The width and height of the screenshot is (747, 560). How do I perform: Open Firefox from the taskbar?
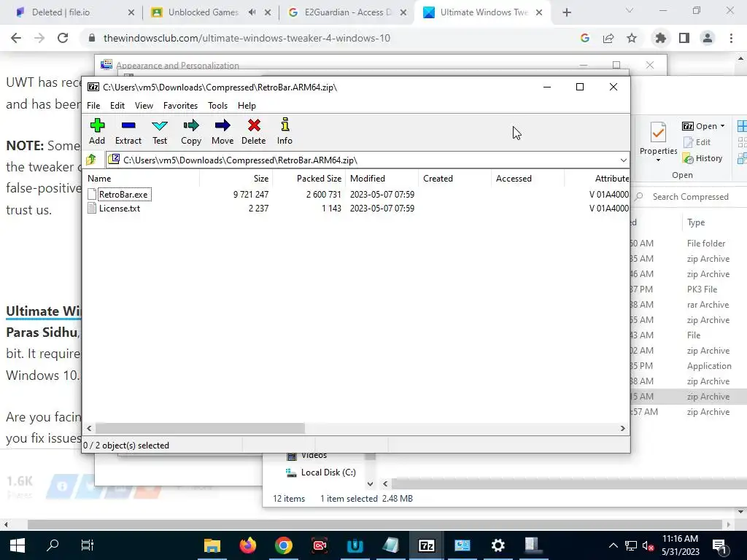coord(248,545)
